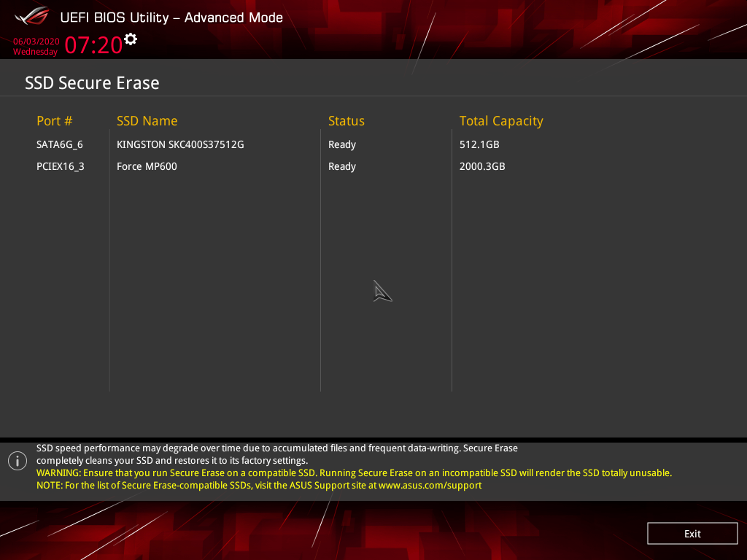747x560 pixels.
Task: Click the Port # column header
Action: [x=54, y=121]
